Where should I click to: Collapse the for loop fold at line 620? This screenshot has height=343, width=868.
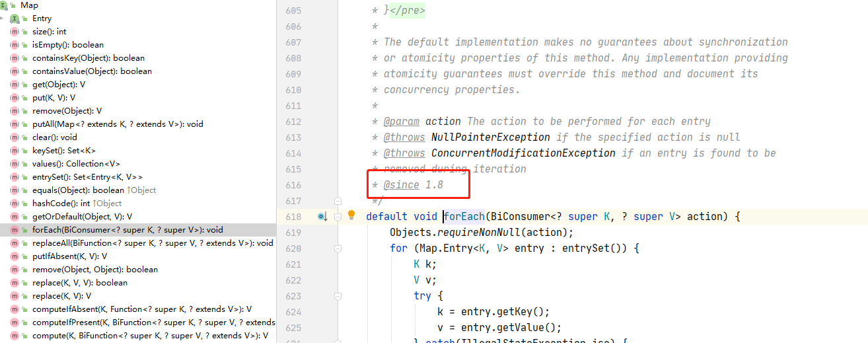pos(338,248)
